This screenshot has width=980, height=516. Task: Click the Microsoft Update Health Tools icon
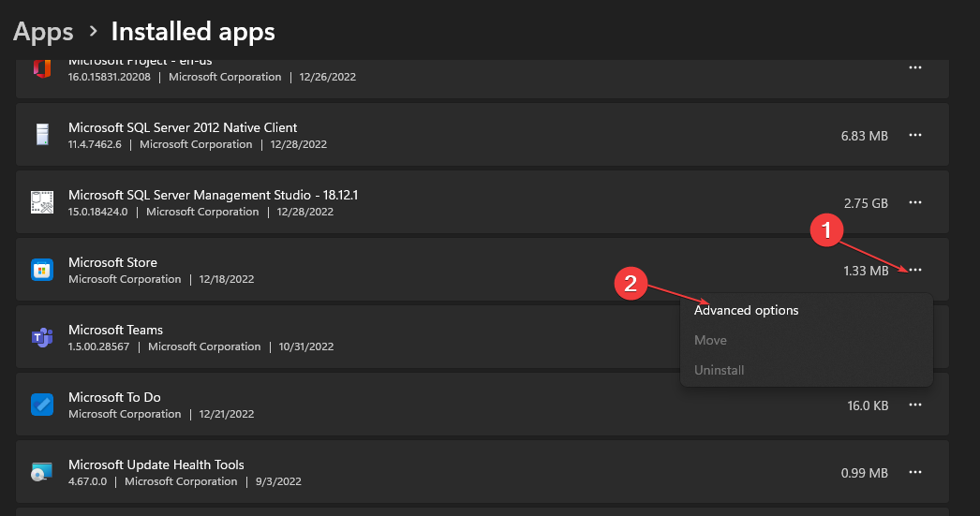point(42,472)
